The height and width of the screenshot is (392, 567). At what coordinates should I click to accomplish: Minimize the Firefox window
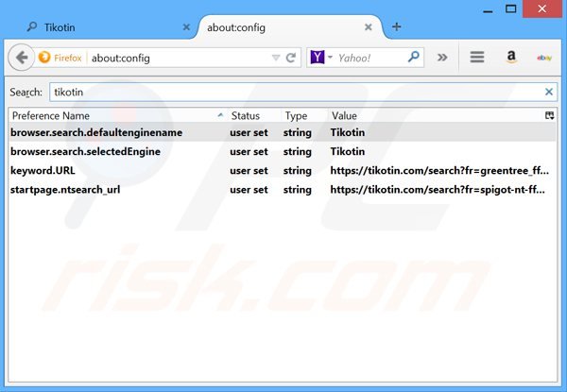coord(488,10)
